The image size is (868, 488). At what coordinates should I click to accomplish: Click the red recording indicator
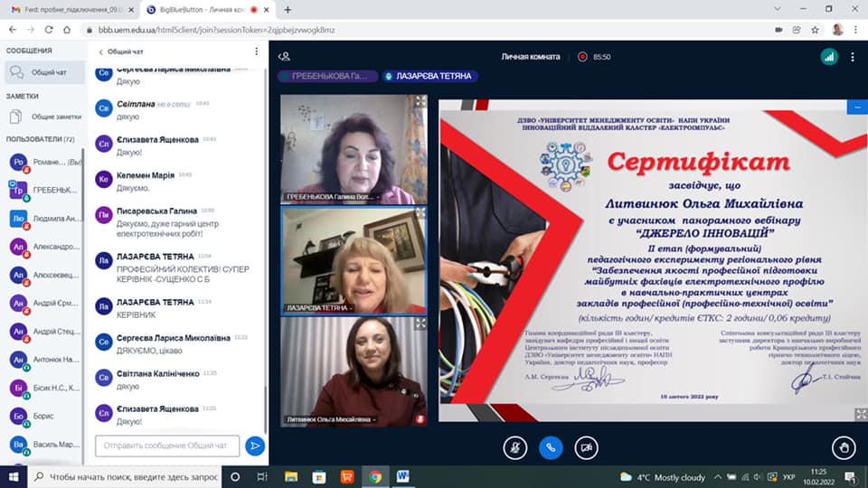click(x=582, y=57)
